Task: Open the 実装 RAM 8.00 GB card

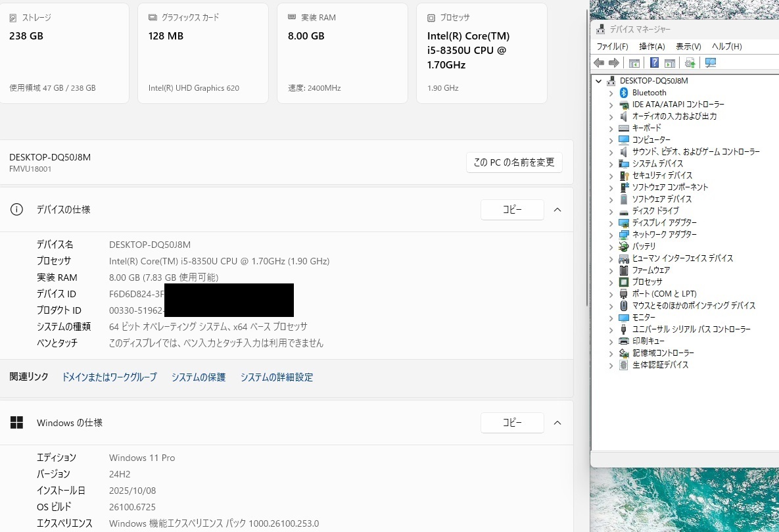Action: click(x=342, y=53)
